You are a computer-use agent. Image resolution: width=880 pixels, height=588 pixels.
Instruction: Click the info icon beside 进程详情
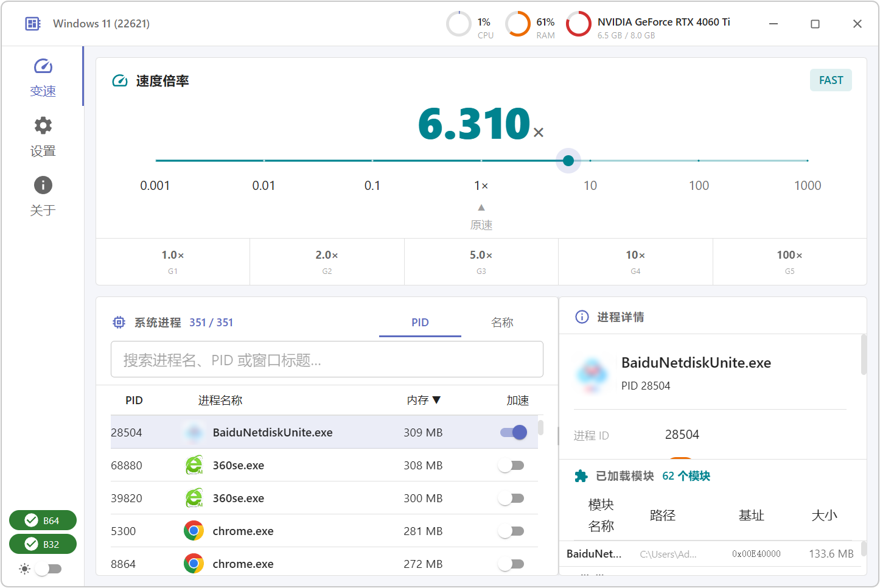[x=582, y=317]
